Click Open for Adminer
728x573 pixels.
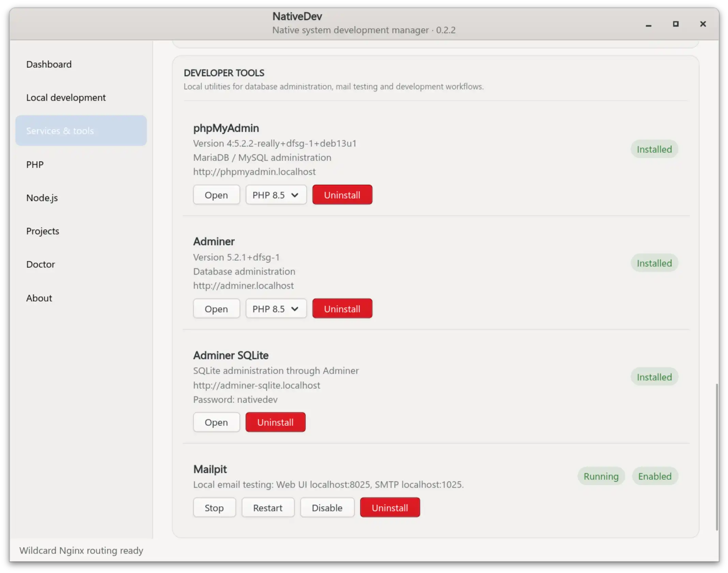216,309
